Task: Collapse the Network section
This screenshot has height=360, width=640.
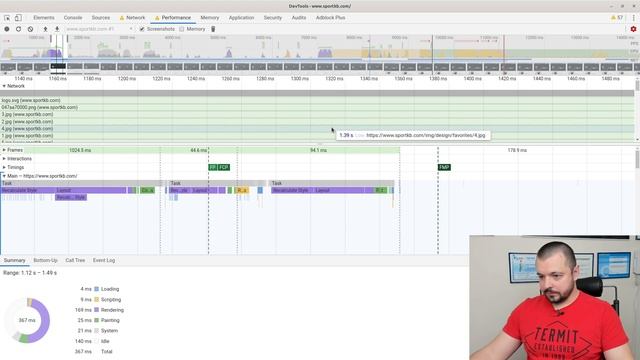Action: point(4,86)
